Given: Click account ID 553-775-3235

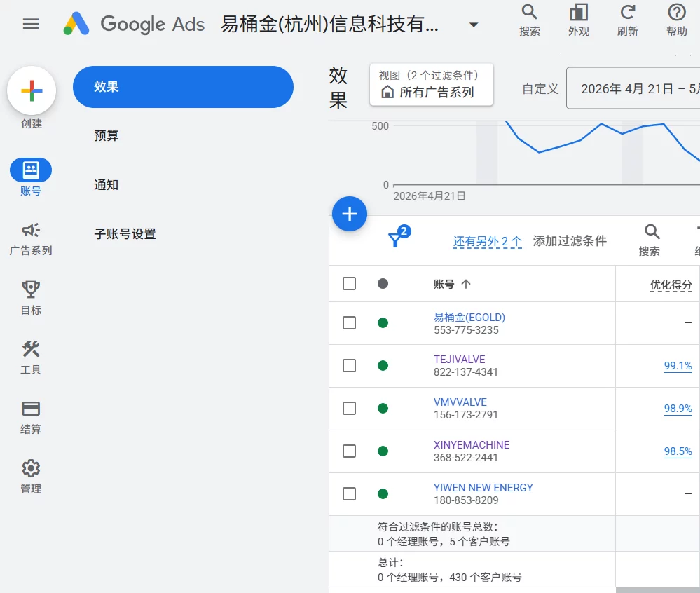Looking at the screenshot, I should pos(466,330).
